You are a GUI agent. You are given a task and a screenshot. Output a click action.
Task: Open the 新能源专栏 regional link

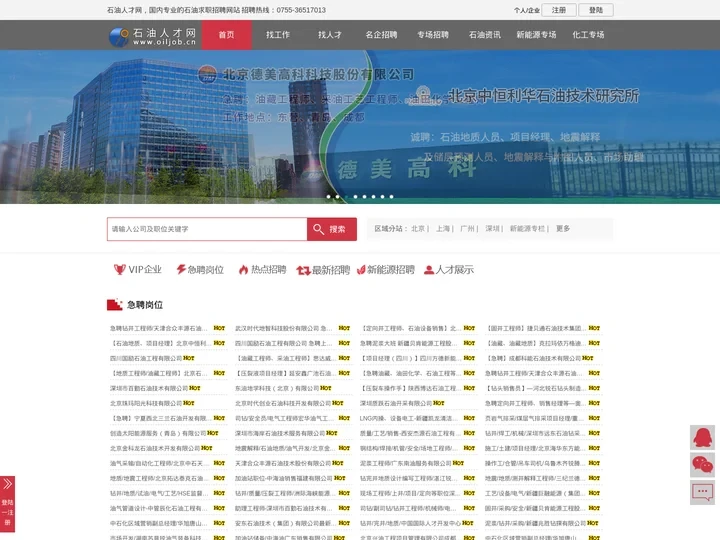(527, 229)
